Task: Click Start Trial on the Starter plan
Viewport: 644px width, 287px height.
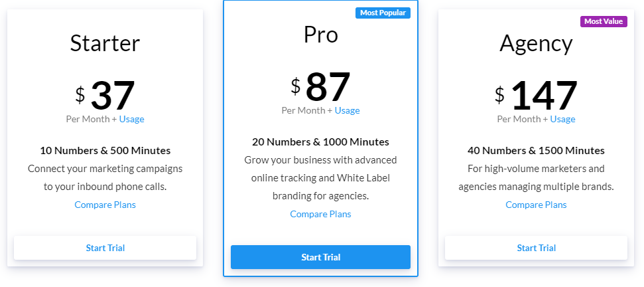Action: [x=105, y=248]
